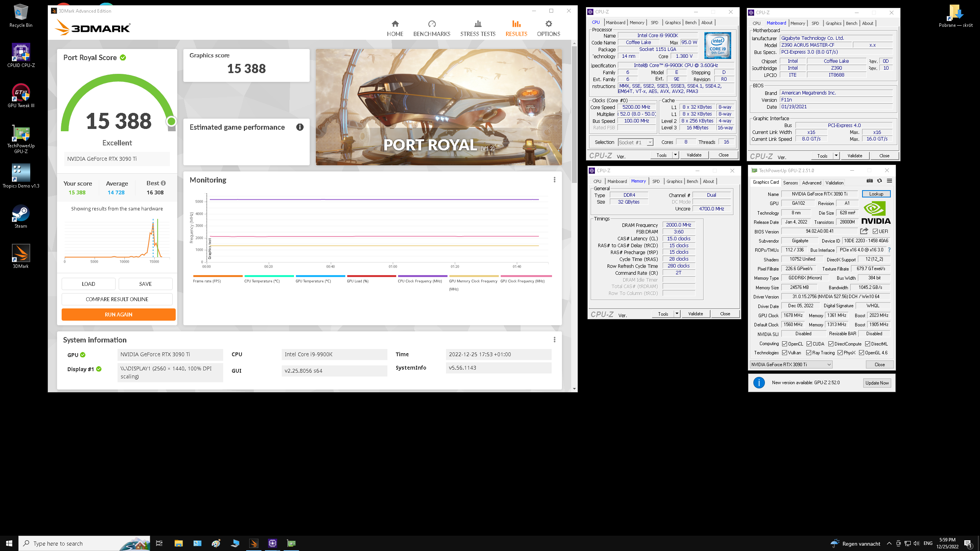The width and height of the screenshot is (980, 551).
Task: Show Estimated game performance info
Action: pyautogui.click(x=300, y=127)
